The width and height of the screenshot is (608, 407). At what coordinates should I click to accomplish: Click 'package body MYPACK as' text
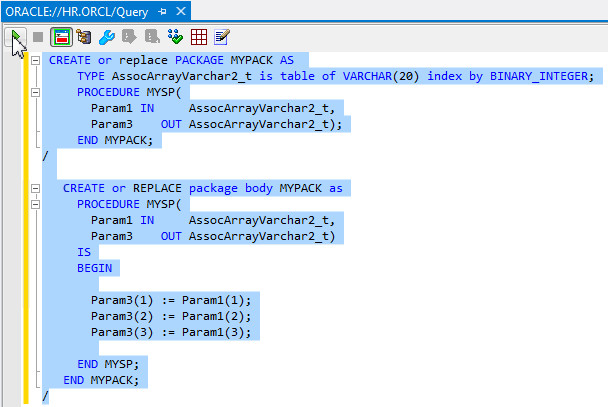[266, 188]
